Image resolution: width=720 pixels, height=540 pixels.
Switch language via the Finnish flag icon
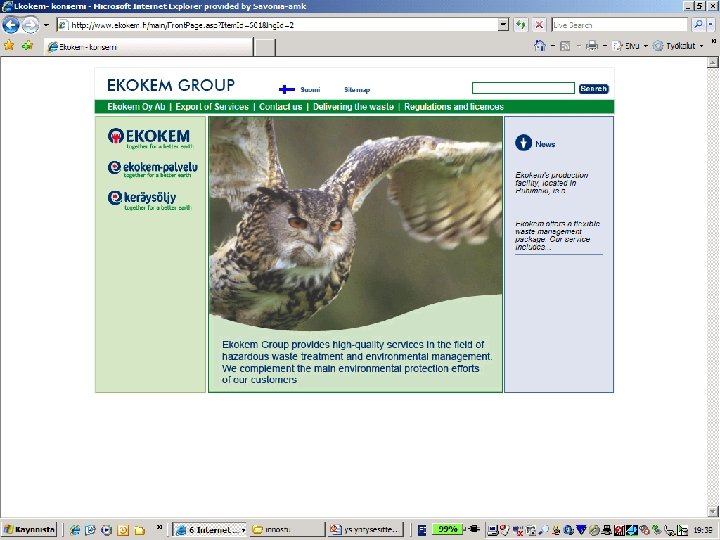point(287,90)
